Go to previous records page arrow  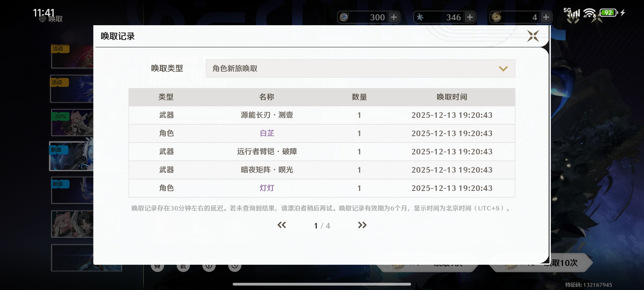click(281, 225)
